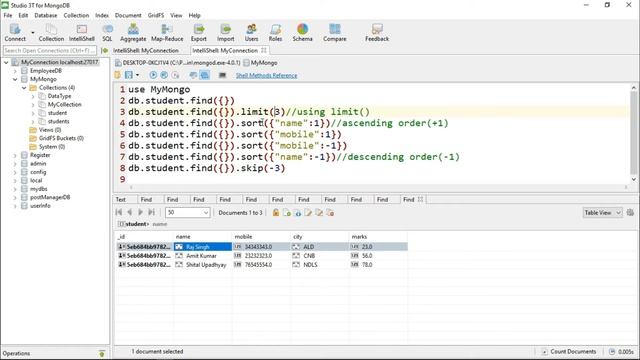Open the Collection toolbar icon

[51, 32]
